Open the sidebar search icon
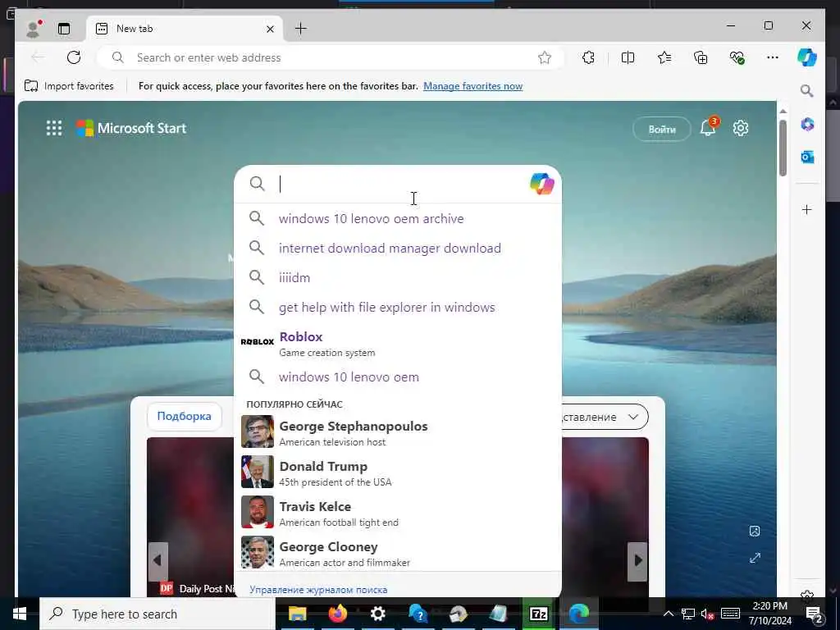Viewport: 840px width, 630px height. click(x=807, y=91)
